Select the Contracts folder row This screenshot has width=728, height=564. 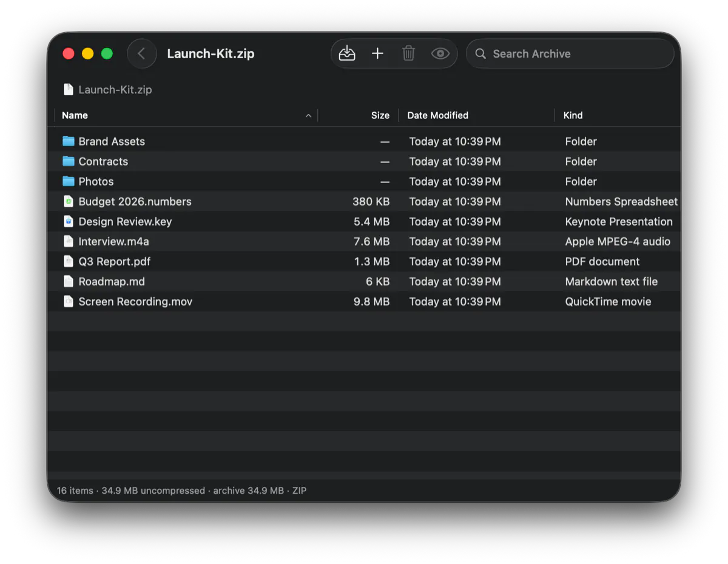click(364, 161)
